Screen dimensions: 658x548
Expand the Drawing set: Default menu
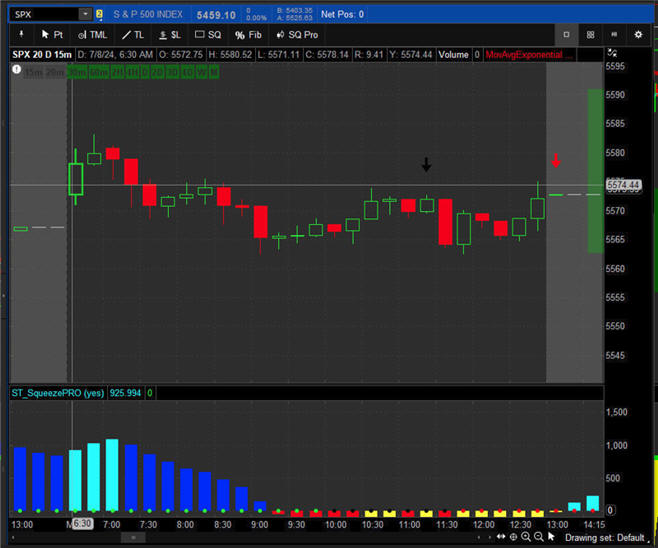[604, 537]
